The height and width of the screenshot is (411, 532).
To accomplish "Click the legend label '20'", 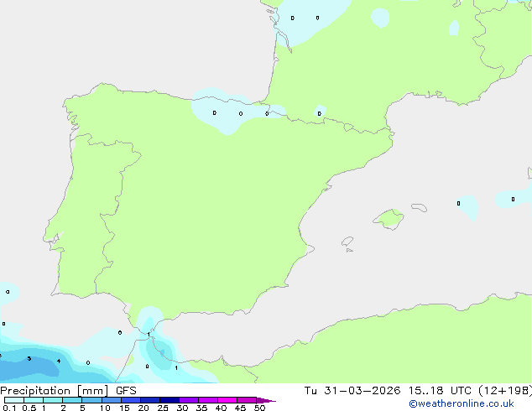I will [x=143, y=408].
